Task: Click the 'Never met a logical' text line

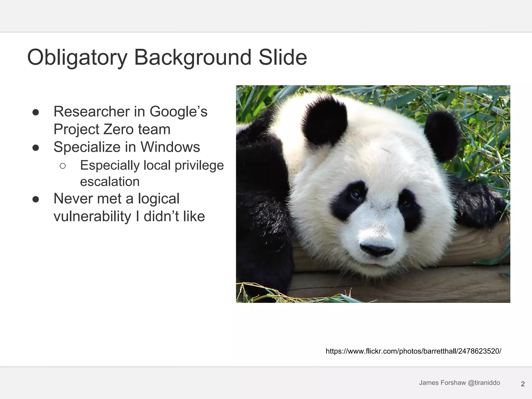Action: tap(116, 199)
